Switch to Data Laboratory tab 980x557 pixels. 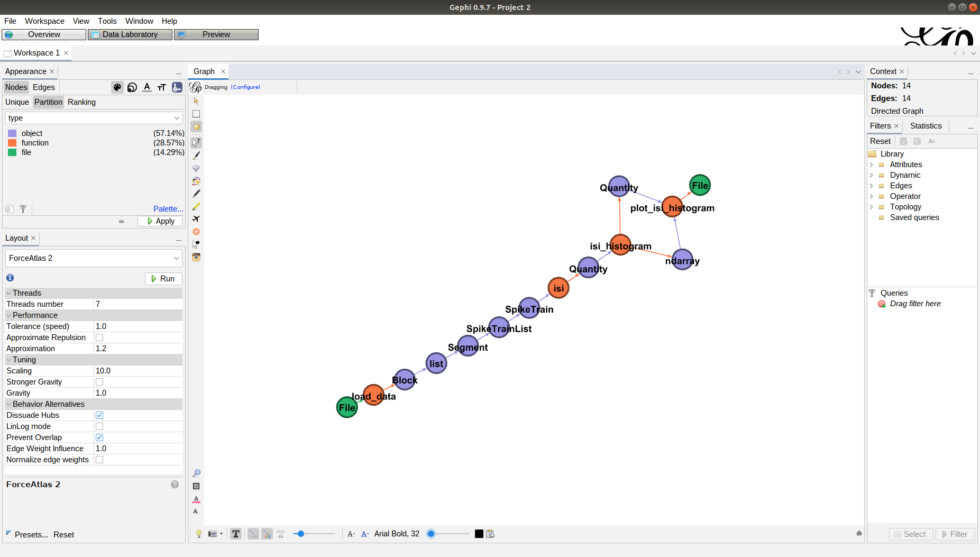[130, 34]
